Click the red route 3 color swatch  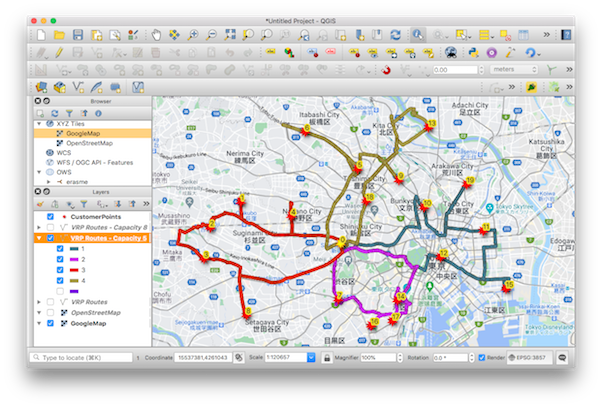tap(74, 270)
